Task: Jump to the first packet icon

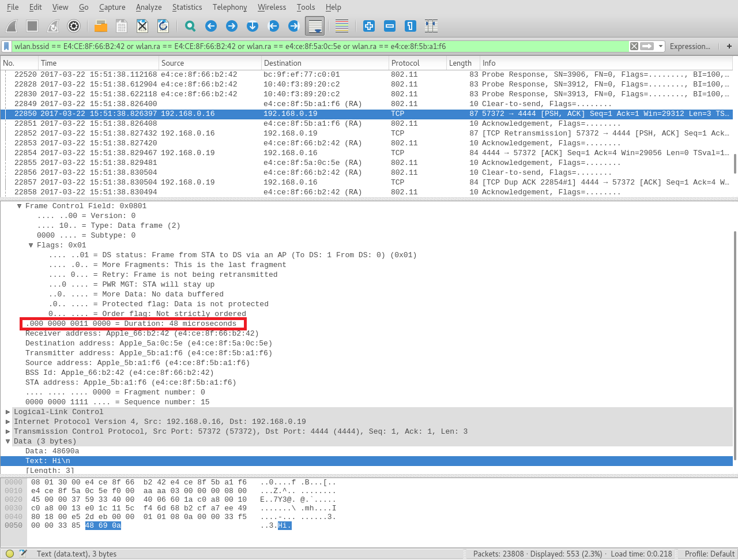Action: [273, 26]
